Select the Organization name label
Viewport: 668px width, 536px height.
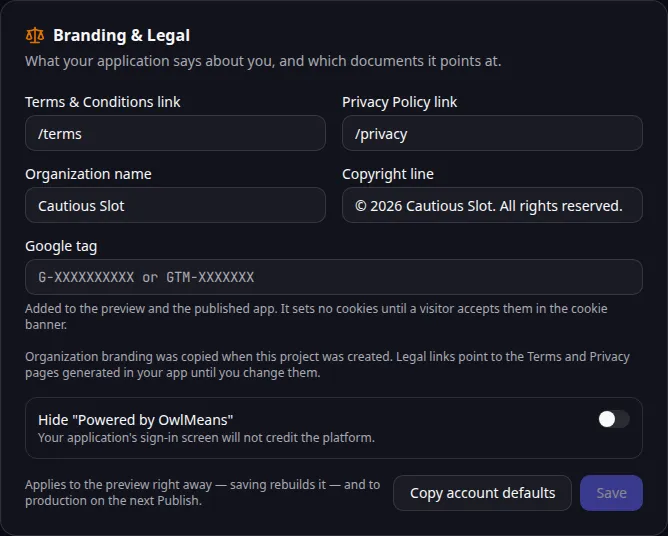[x=88, y=174]
